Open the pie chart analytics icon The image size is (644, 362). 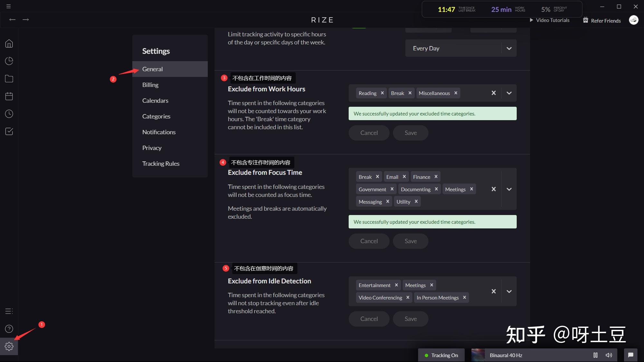tap(9, 61)
